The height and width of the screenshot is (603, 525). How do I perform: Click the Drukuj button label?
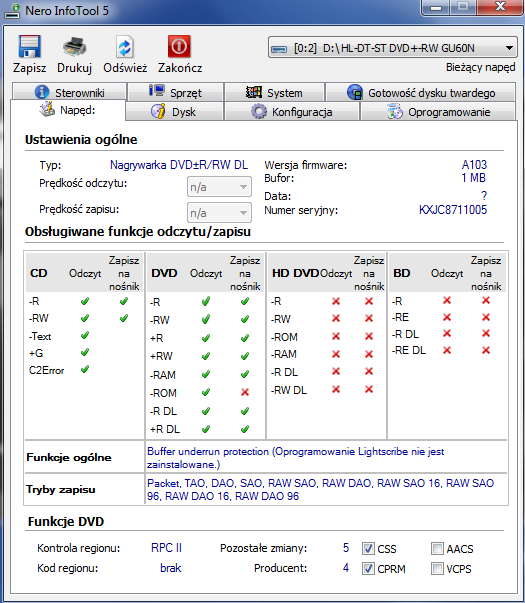point(74,68)
